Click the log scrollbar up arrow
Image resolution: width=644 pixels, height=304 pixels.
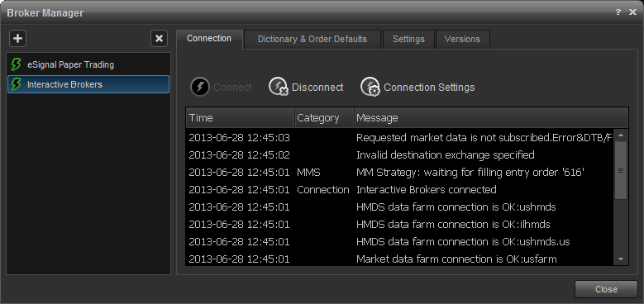(x=621, y=135)
